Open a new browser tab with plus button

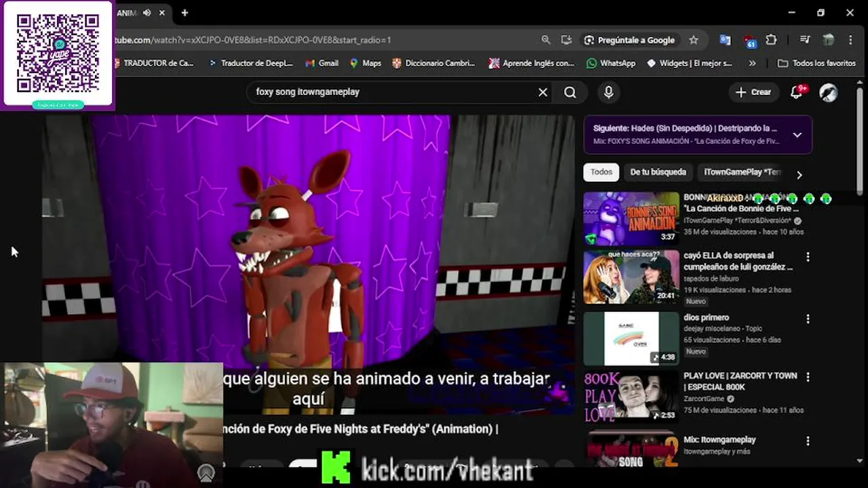click(184, 13)
